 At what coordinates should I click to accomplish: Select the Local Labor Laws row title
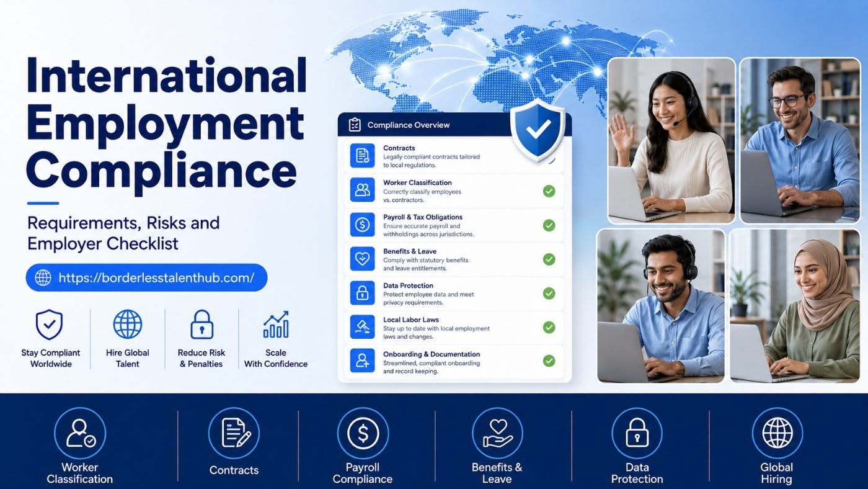click(x=411, y=320)
